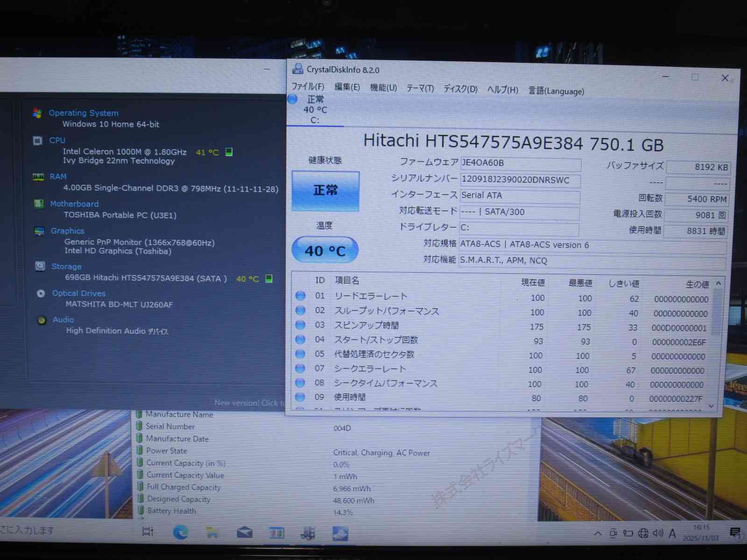Open the notification center icon
The height and width of the screenshot is (560, 747).
coord(735,532)
